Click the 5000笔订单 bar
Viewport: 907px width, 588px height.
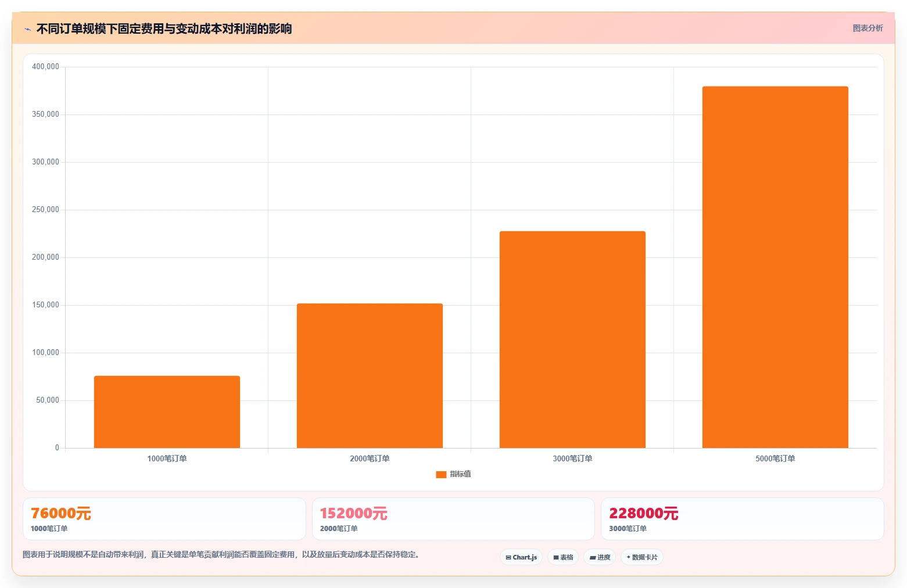pos(775,267)
